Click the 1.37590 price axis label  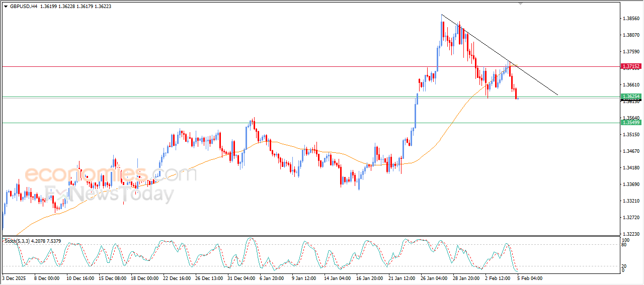[x=631, y=52]
